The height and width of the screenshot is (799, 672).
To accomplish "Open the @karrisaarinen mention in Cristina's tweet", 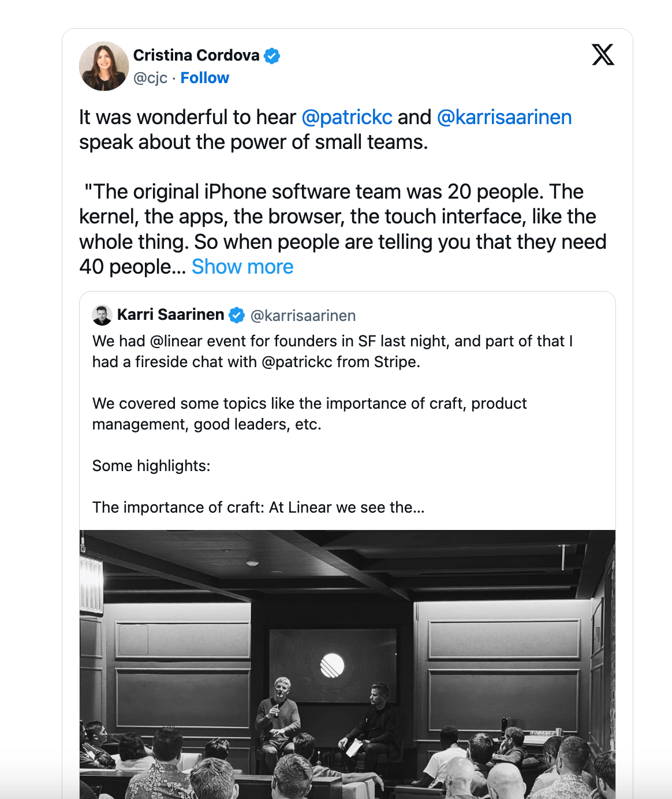I will tap(504, 117).
